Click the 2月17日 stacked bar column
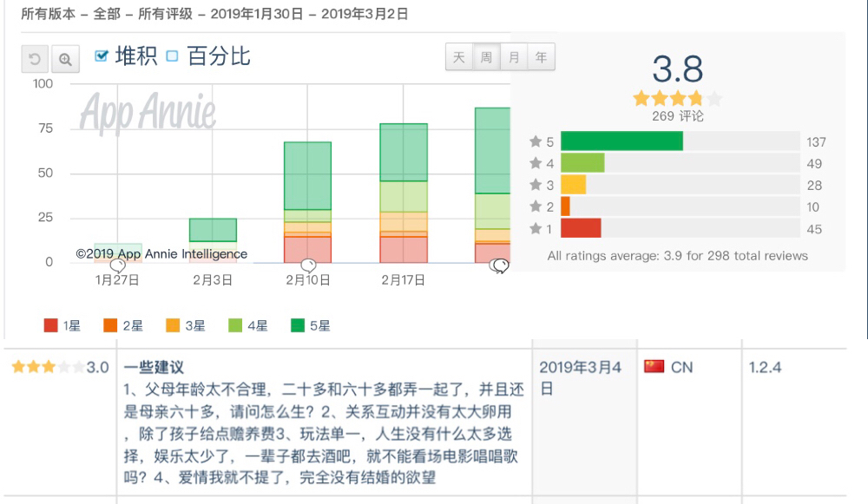Viewport: 868px width, 504px height. (404, 193)
